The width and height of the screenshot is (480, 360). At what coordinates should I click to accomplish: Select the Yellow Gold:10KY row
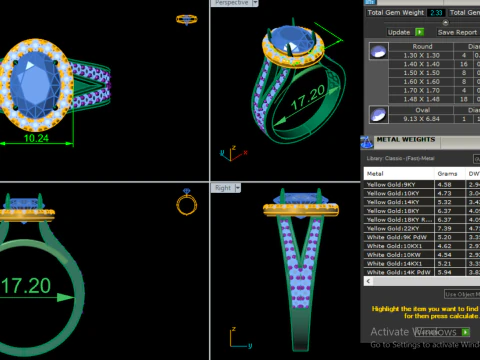pyautogui.click(x=422, y=193)
